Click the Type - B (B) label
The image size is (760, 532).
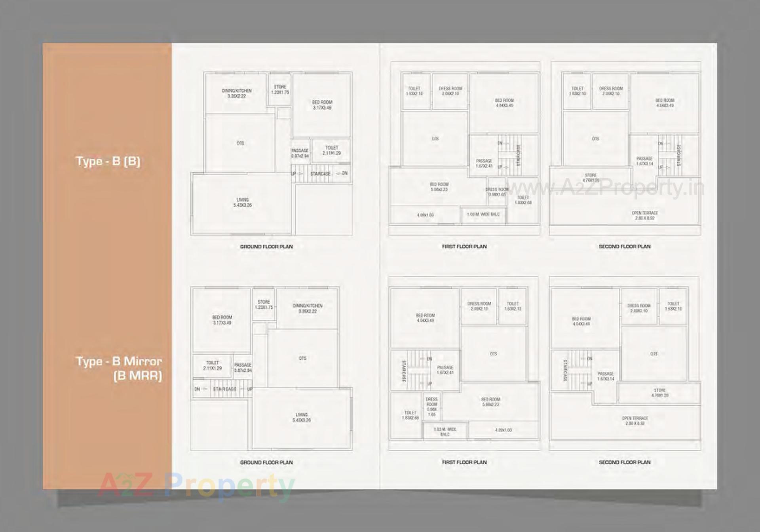(110, 162)
